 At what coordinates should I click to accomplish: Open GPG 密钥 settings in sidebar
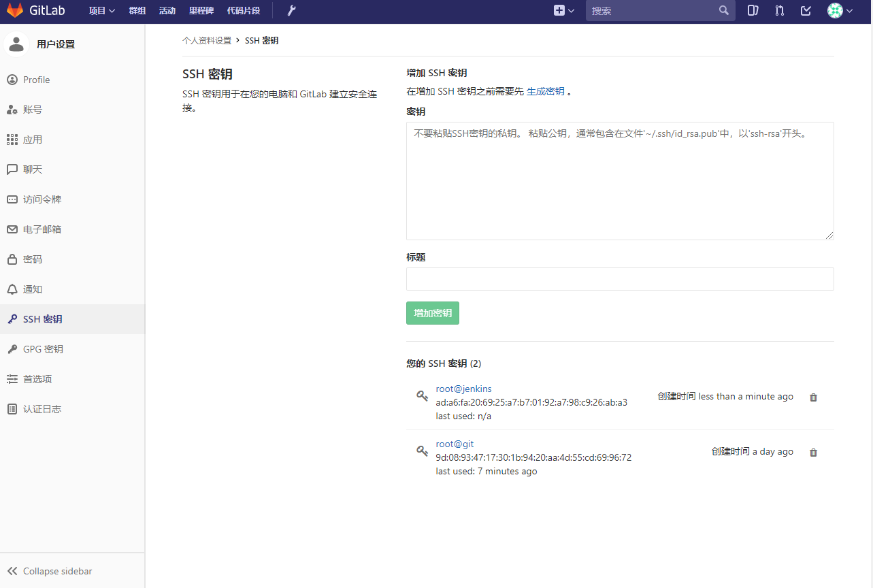42,348
